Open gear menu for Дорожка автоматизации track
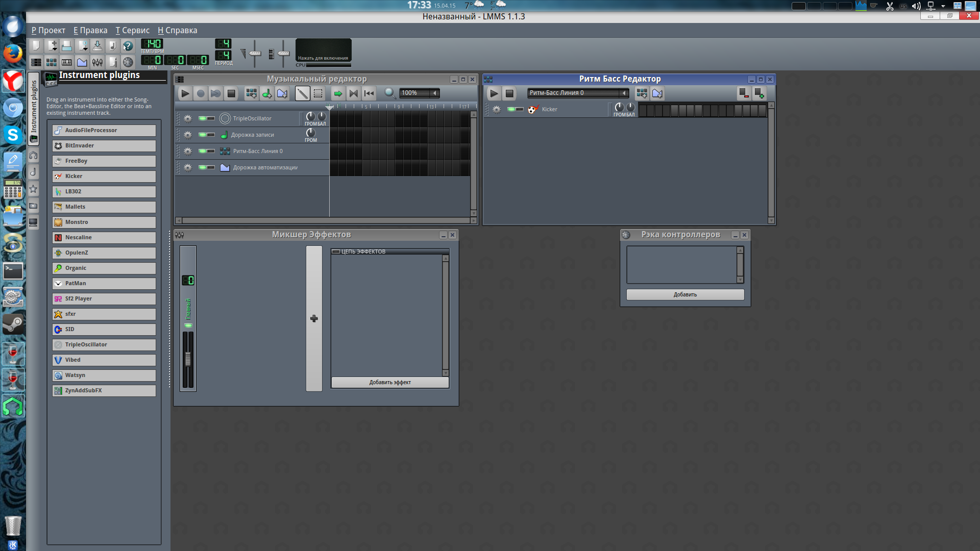This screenshot has height=551, width=980. (x=188, y=167)
